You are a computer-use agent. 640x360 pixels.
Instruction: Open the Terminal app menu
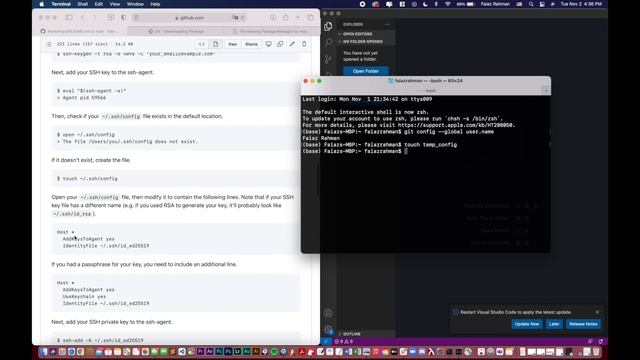[61, 4]
